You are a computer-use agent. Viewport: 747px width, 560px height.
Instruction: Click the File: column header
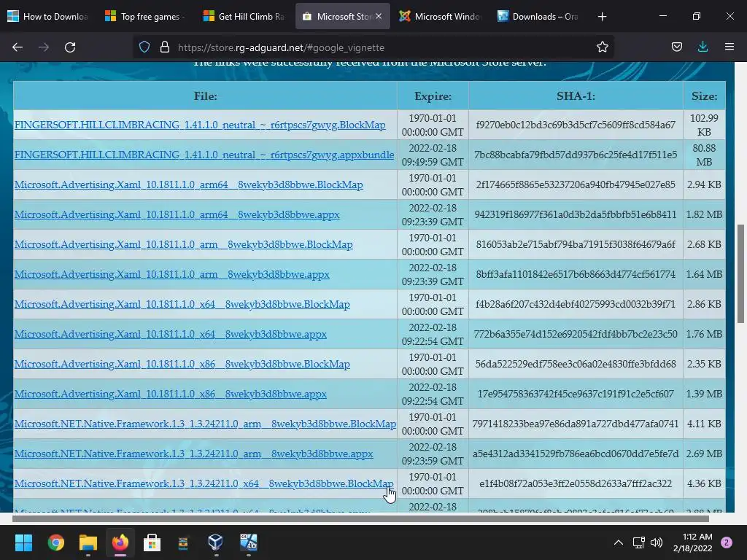tap(205, 96)
